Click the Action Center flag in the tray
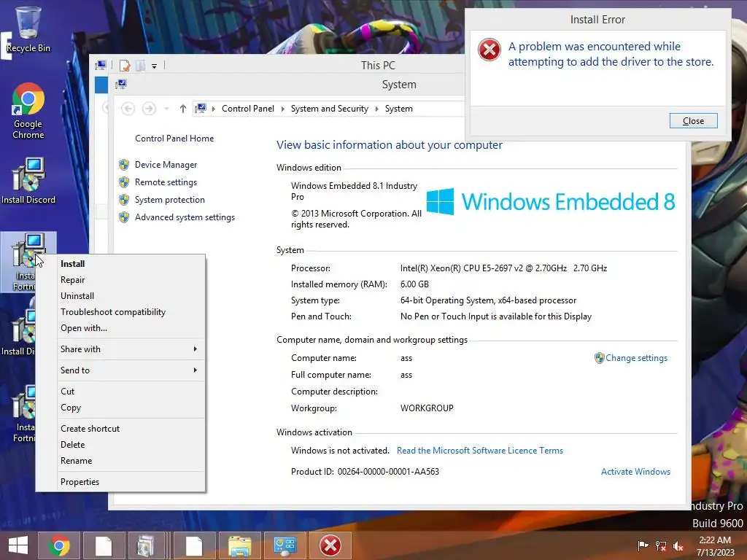747x560 pixels. point(643,545)
